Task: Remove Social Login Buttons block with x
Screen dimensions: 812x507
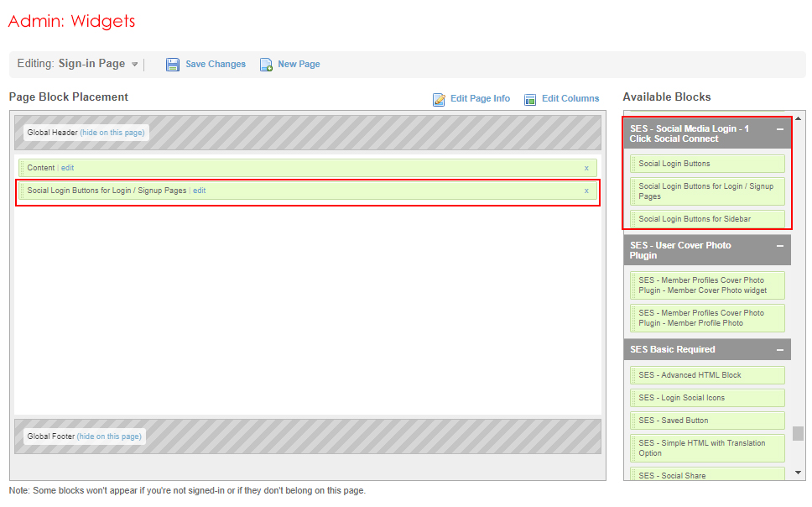Action: (586, 191)
